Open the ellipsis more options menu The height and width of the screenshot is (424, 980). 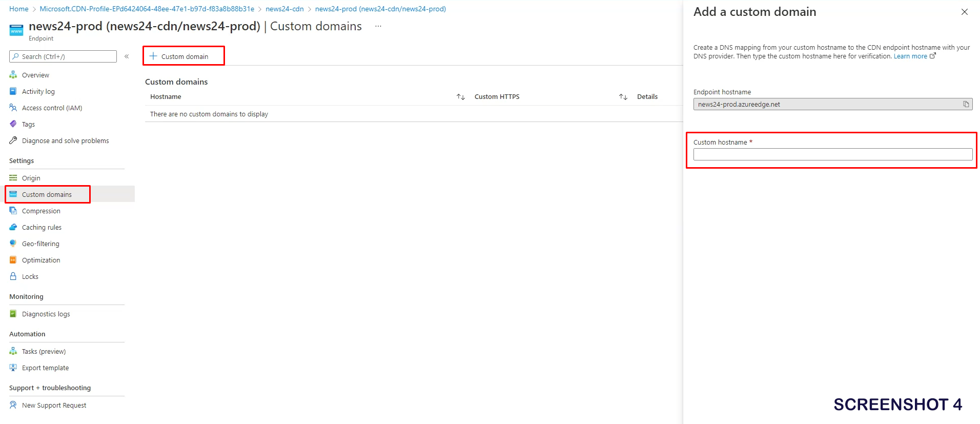click(x=378, y=26)
